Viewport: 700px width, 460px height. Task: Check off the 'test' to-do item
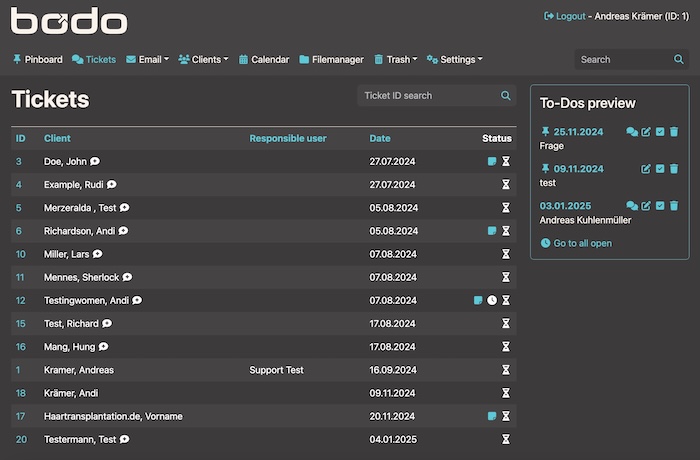pos(660,169)
